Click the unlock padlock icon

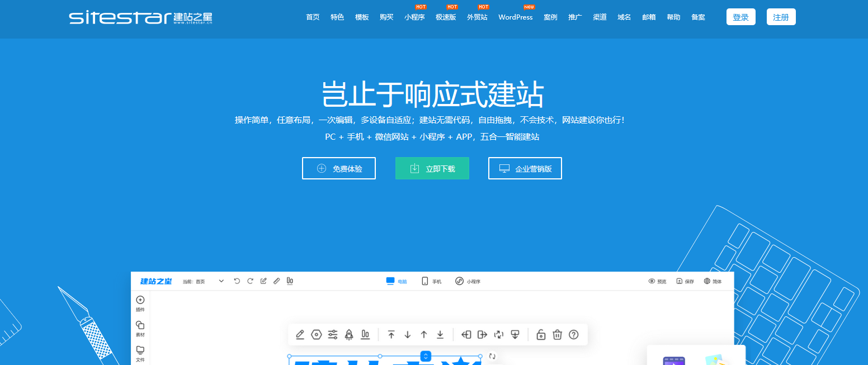541,335
